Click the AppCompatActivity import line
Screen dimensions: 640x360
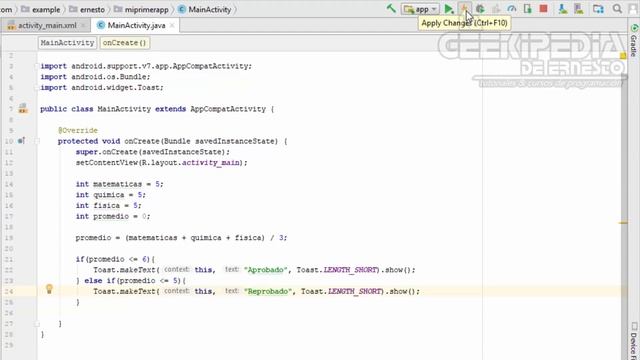(x=146, y=66)
